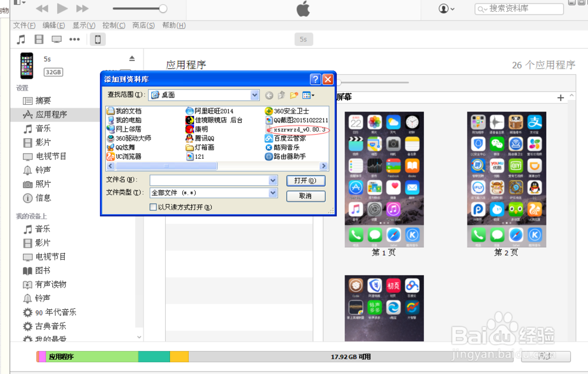The image size is (588, 374).
Task: Select 腾讯QQ shortcut in file list
Action: tap(201, 138)
